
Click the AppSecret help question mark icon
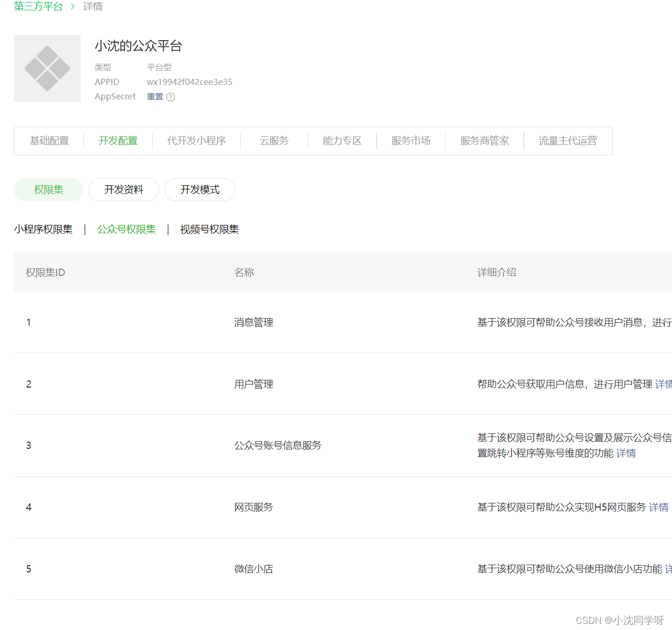pos(171,97)
